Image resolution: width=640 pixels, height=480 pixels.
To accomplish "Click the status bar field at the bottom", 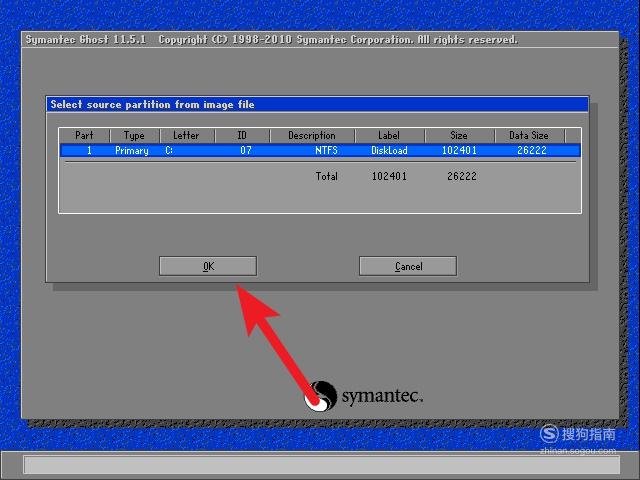I will coord(322,465).
